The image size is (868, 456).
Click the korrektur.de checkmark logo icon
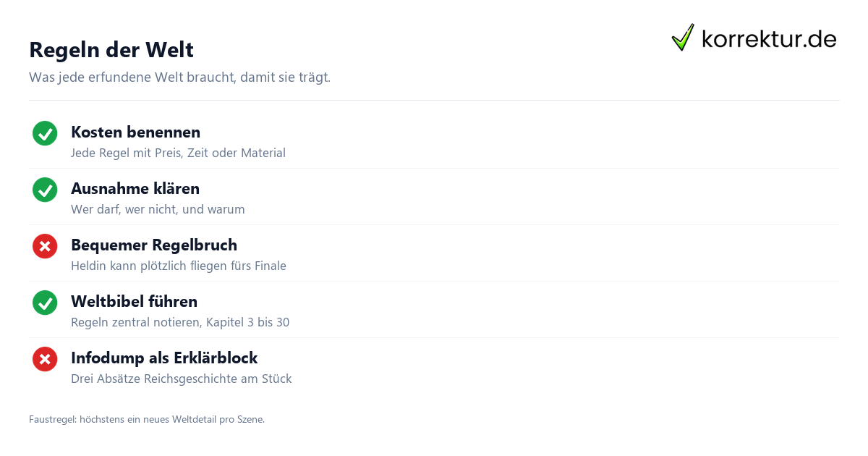click(x=683, y=38)
